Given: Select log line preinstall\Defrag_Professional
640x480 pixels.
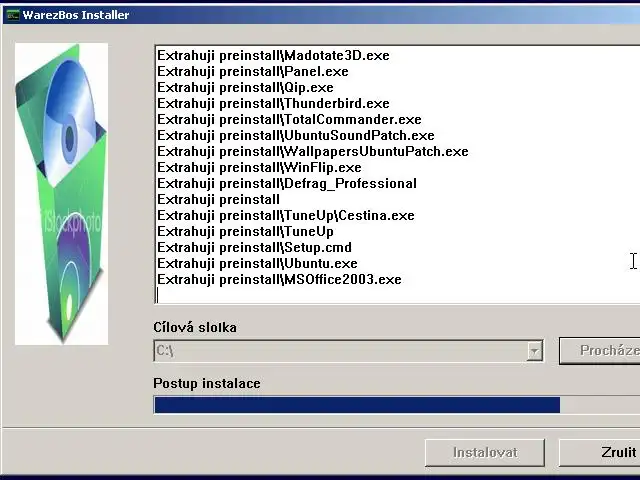Looking at the screenshot, I should tap(287, 184).
